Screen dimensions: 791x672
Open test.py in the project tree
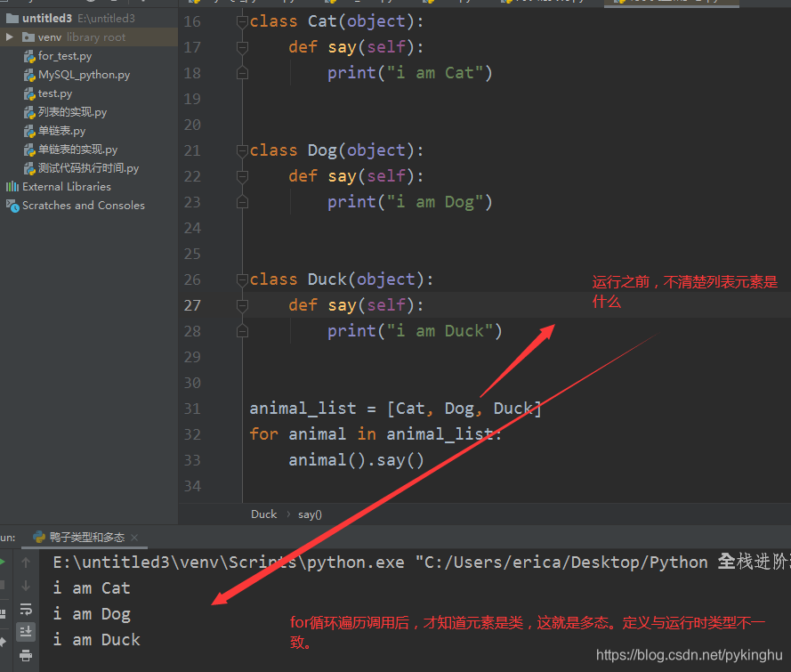click(55, 93)
